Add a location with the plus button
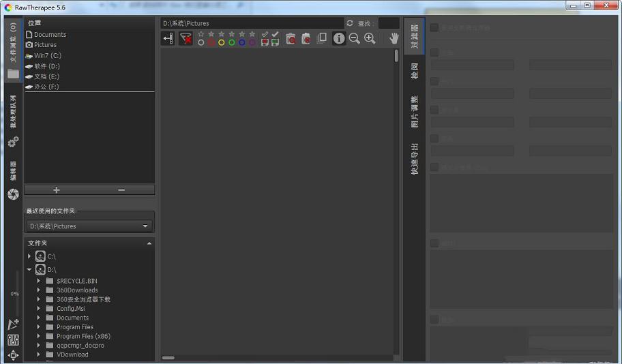Screen dimensions: 622x364 pos(57,190)
